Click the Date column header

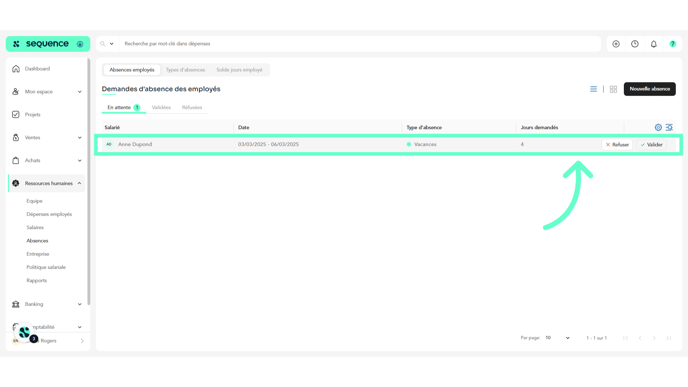[x=244, y=127]
